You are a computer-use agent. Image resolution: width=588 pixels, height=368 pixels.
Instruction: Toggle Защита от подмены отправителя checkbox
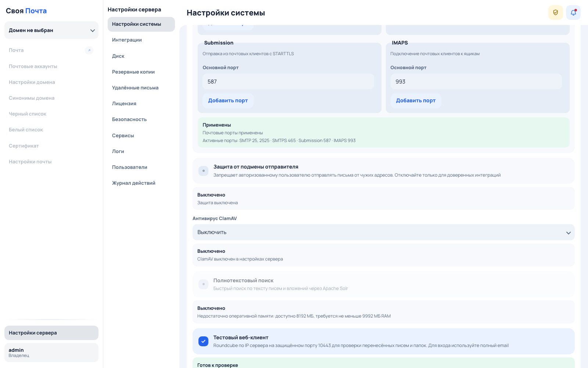[203, 171]
